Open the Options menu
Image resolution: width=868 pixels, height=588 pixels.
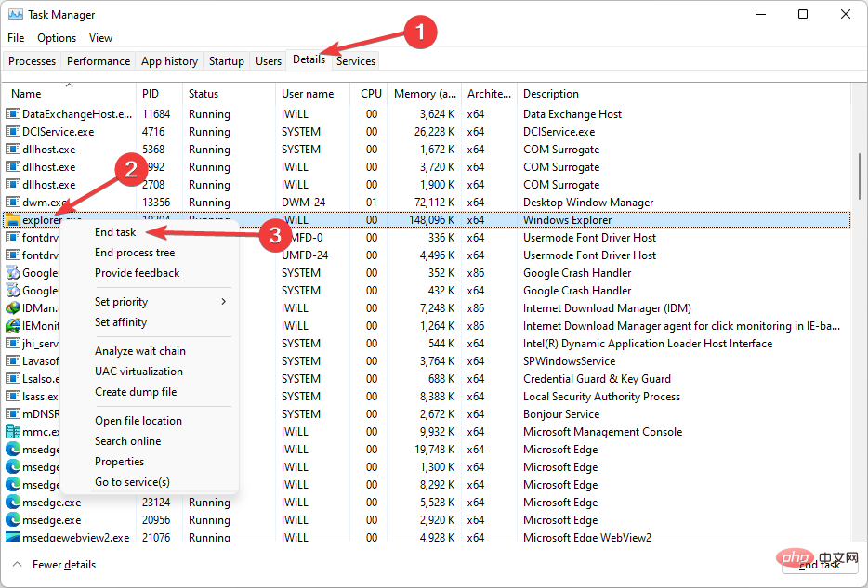point(57,37)
